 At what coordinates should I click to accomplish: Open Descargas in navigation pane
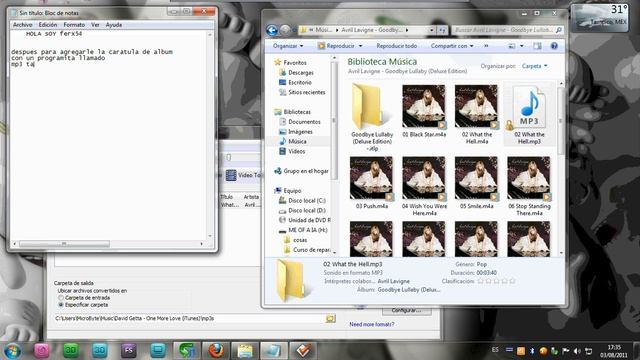coord(300,72)
